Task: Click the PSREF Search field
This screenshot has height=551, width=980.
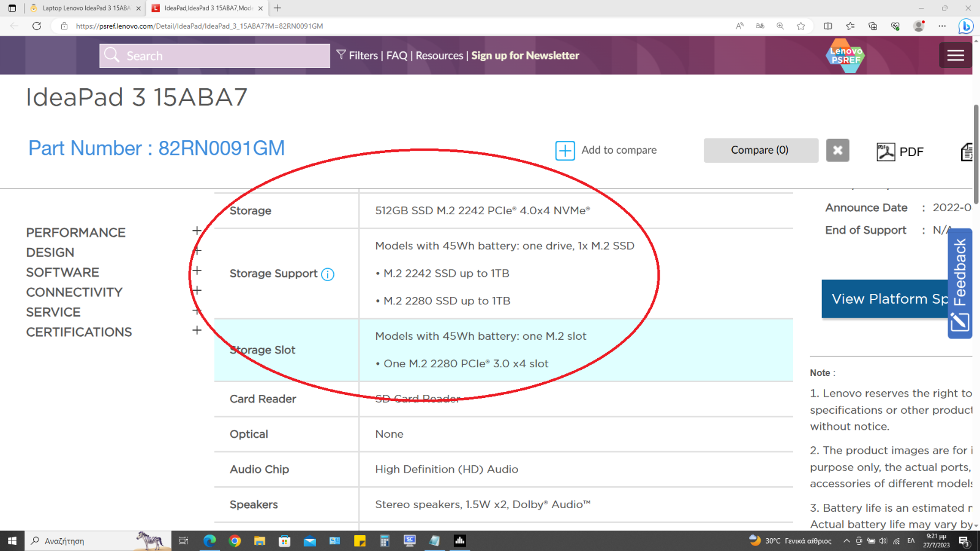Action: [x=214, y=56]
